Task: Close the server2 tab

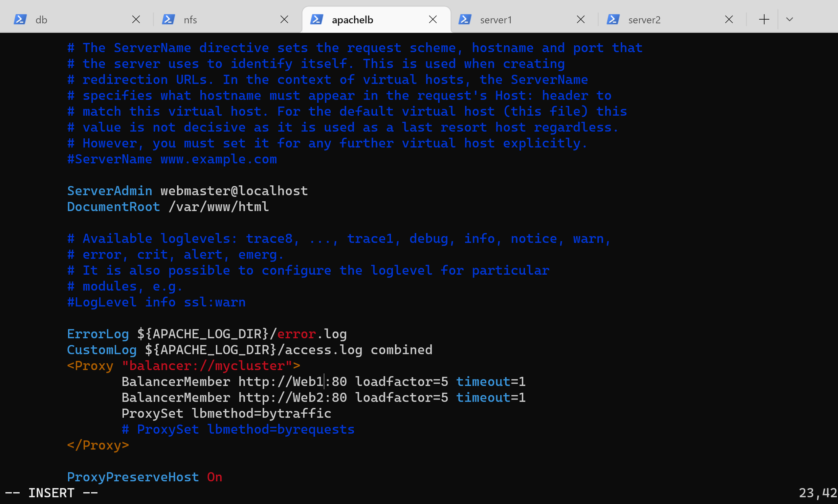Action: (729, 19)
